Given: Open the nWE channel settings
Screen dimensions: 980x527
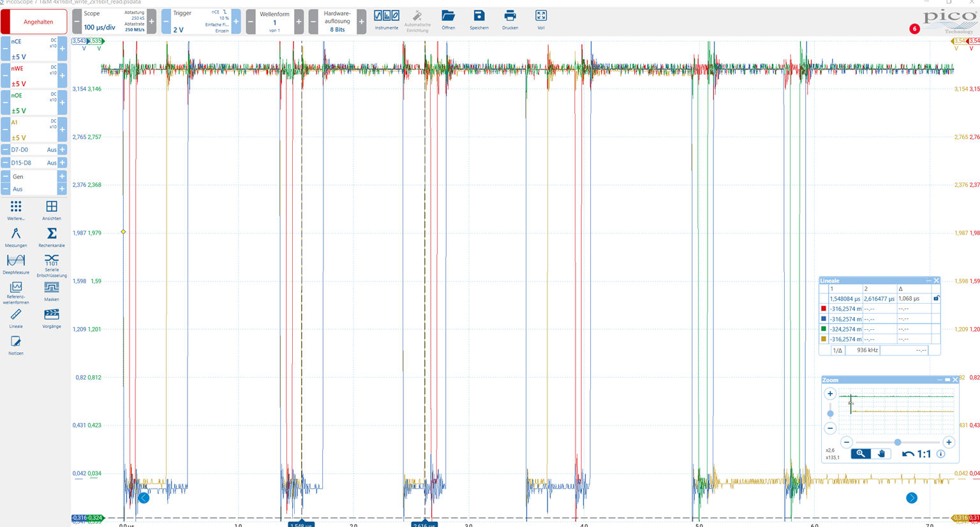Looking at the screenshot, I should pyautogui.click(x=34, y=75).
